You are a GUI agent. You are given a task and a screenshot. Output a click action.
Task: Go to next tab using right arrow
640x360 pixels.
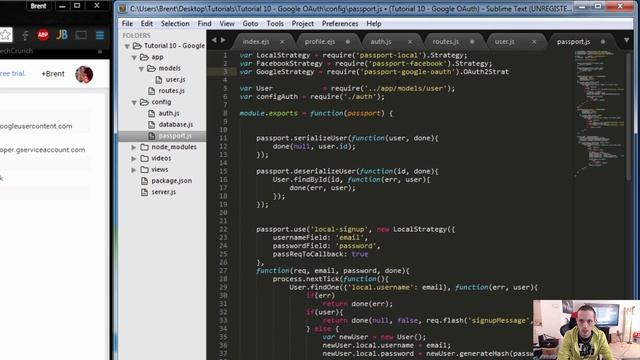223,40
